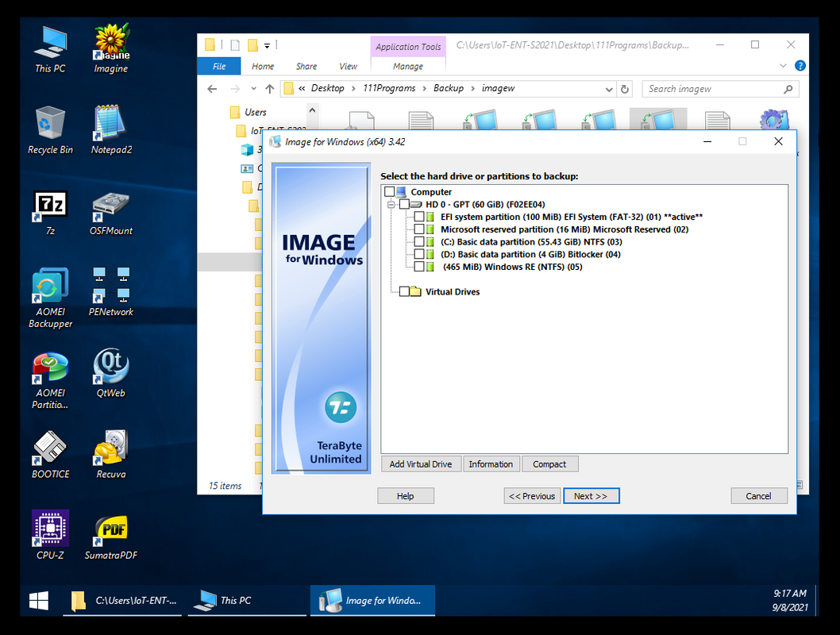Open QtWeb browser shortcut

111,373
